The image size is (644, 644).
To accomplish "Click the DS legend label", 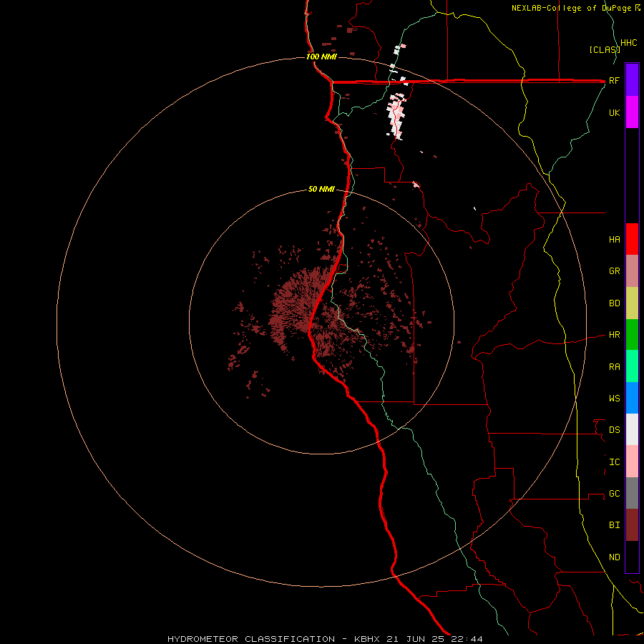I will point(614,430).
